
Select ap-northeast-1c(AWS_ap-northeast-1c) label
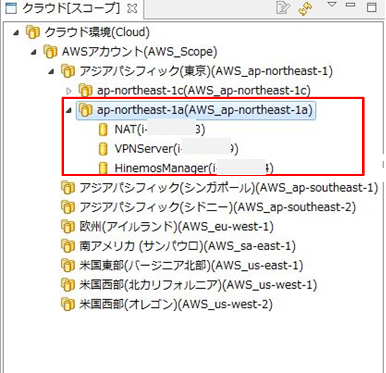tap(204, 91)
